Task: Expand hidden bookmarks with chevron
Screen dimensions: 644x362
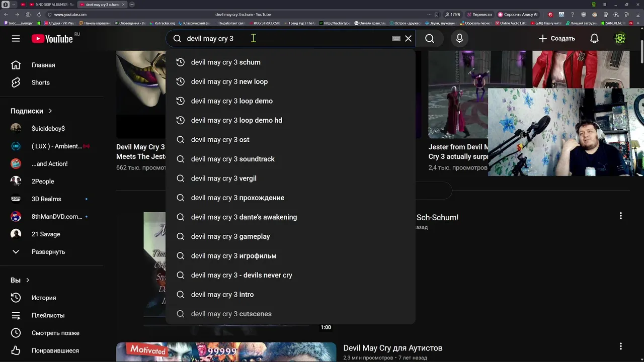Action: 637,23
